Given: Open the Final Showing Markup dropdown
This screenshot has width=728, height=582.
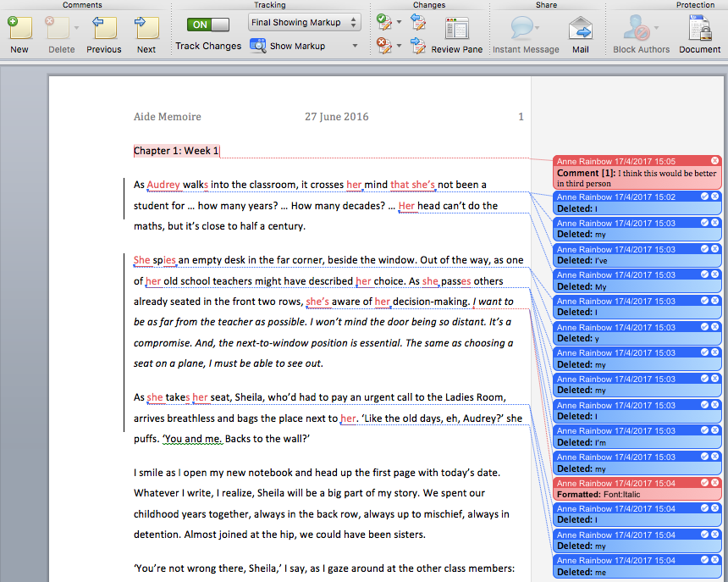Looking at the screenshot, I should pos(305,22).
